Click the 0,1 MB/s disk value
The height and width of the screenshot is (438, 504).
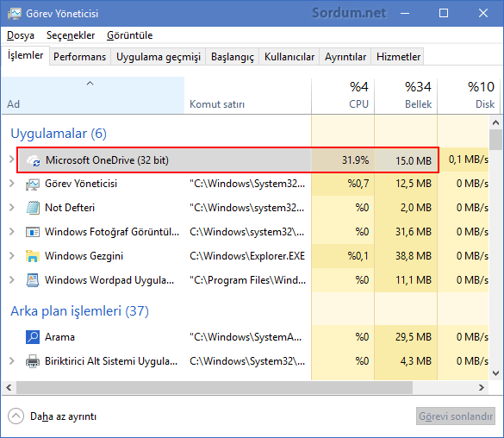(x=469, y=160)
